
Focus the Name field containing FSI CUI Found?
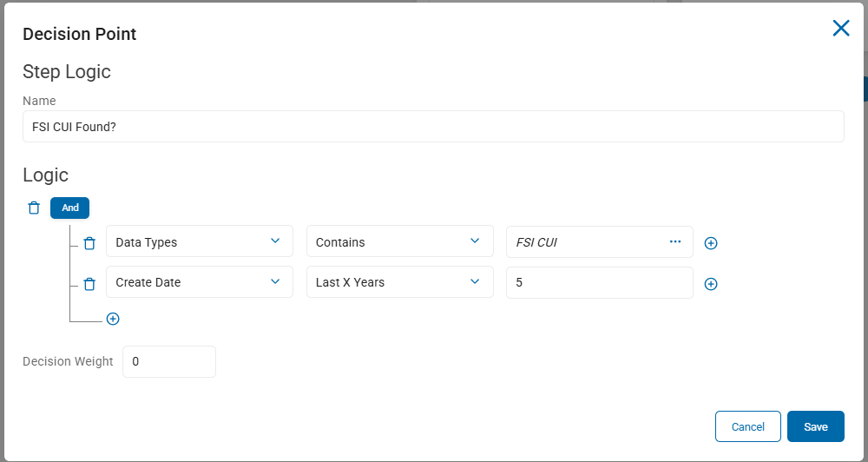pyautogui.click(x=433, y=126)
